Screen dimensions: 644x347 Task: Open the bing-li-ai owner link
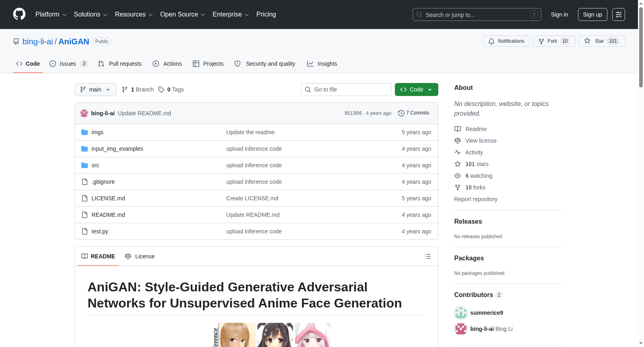pyautogui.click(x=38, y=42)
